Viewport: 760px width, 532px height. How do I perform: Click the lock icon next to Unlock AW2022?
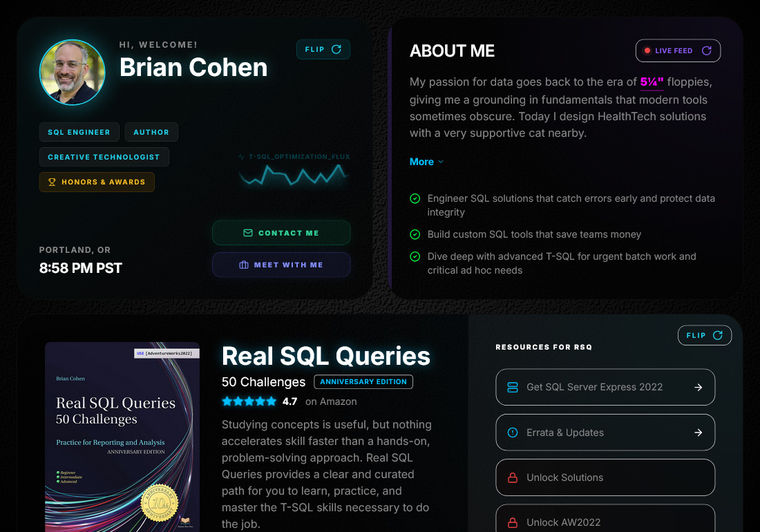click(512, 523)
